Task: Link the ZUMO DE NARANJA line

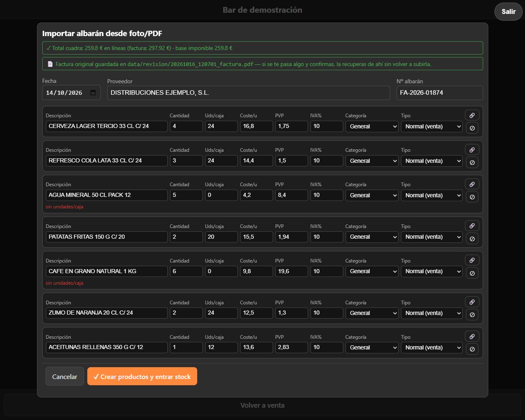Action: (472, 302)
